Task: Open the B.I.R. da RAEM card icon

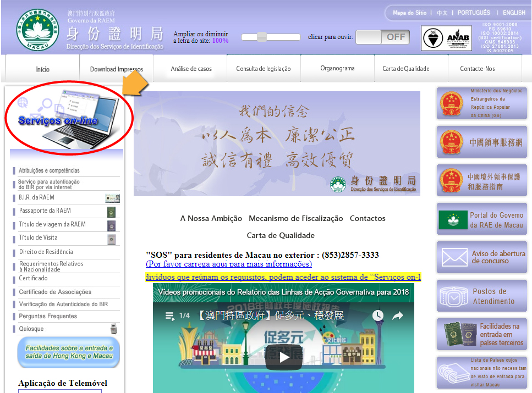Action: [x=112, y=198]
